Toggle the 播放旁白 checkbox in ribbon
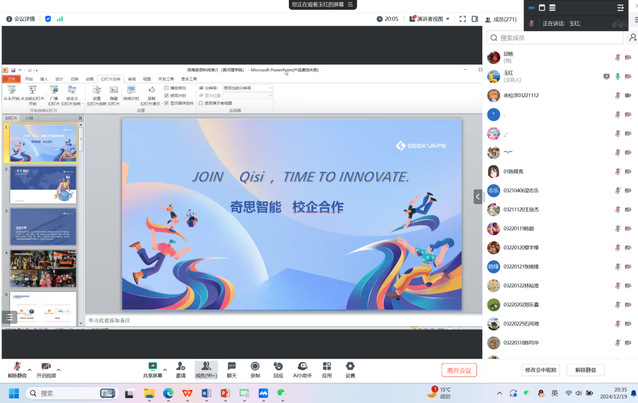The height and width of the screenshot is (403, 638). (166, 88)
